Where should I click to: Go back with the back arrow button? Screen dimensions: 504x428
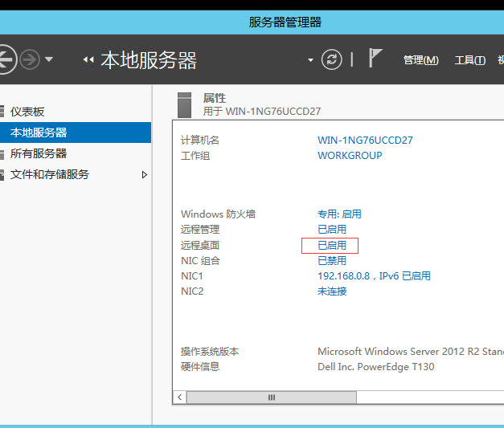[x=6, y=59]
